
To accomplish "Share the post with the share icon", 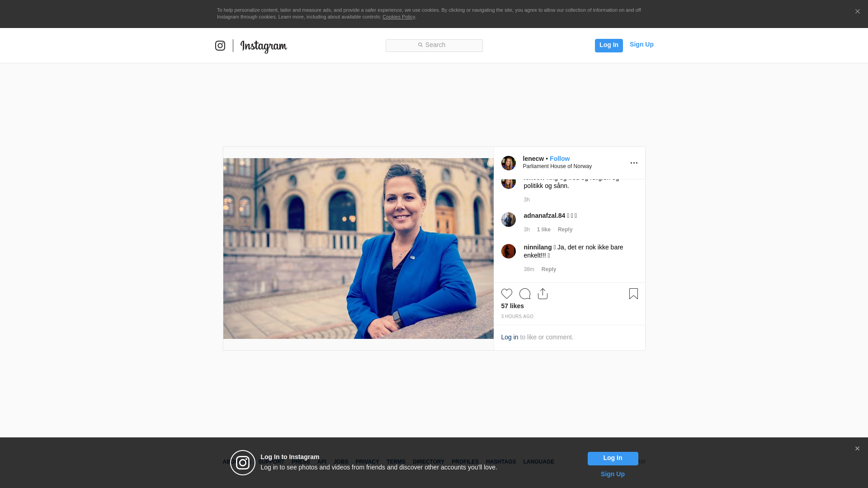I will [x=542, y=294].
